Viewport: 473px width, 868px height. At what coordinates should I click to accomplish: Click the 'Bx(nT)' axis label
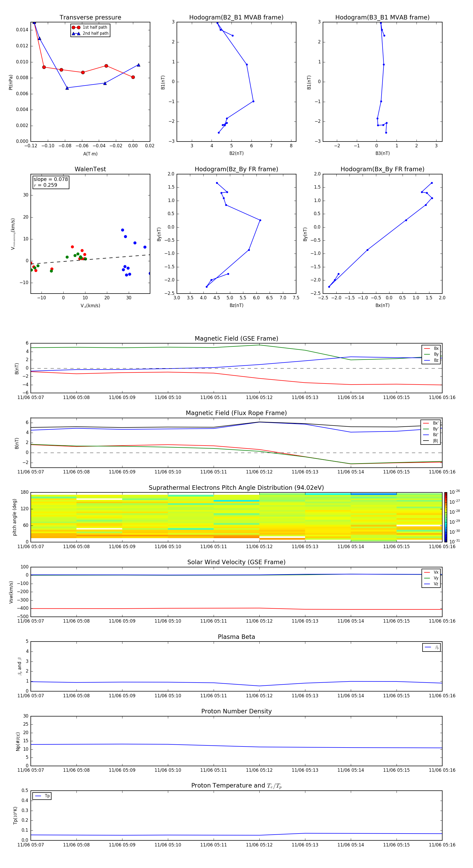pos(382,305)
